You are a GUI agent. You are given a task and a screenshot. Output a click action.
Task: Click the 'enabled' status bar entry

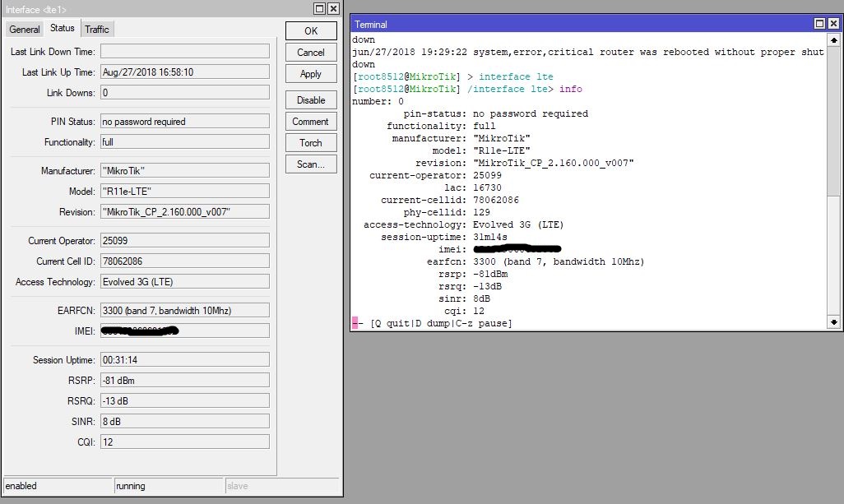[x=58, y=486]
